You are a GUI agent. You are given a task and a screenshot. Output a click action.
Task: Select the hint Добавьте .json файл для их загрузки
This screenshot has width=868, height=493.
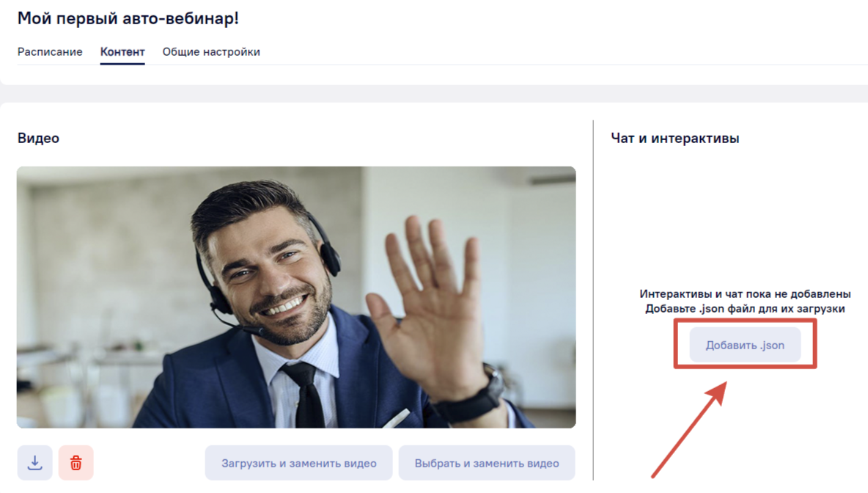[x=745, y=309]
